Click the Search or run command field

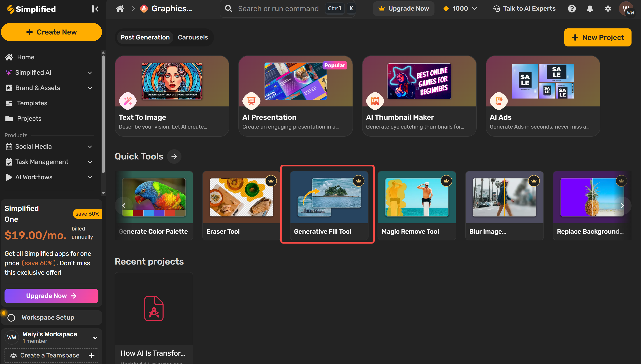(278, 9)
